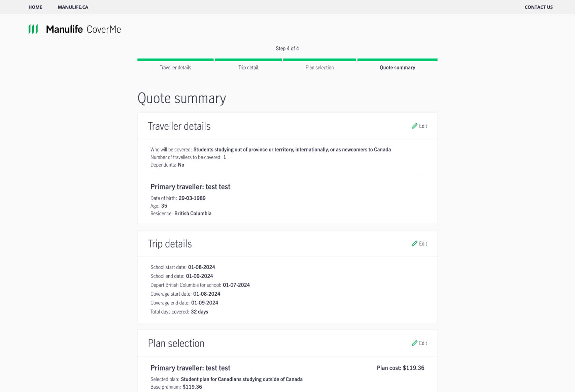The height and width of the screenshot is (392, 575).
Task: Open MANULIFE.CA navigation link
Action: pos(73,7)
